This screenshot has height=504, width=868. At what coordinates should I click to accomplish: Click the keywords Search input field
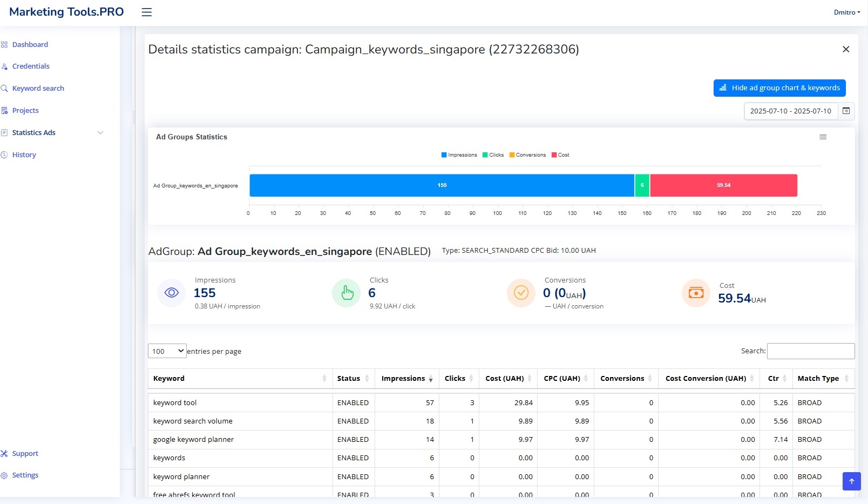click(810, 351)
